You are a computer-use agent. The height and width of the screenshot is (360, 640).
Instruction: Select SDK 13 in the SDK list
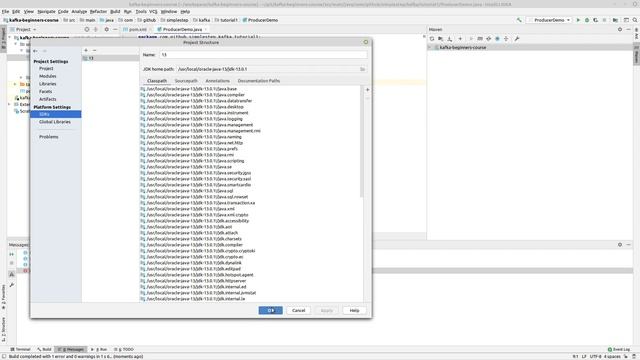110,58
